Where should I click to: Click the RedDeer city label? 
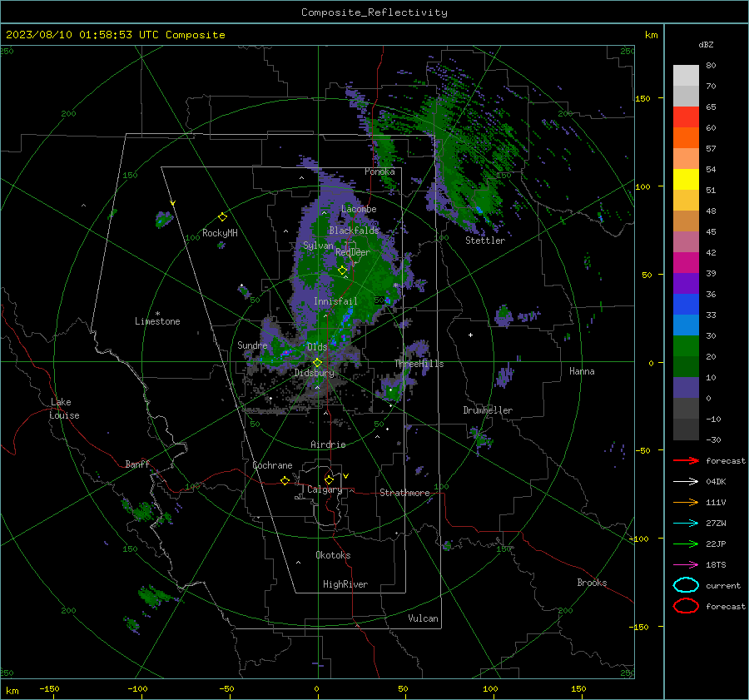pyautogui.click(x=353, y=252)
